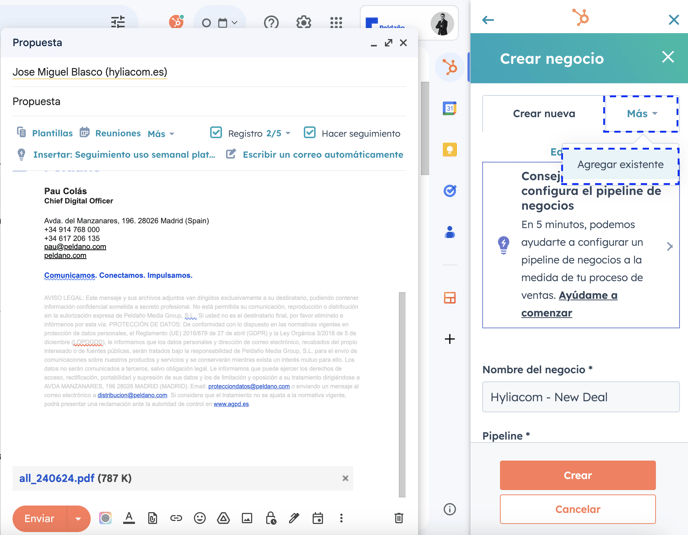
Task: Open Google apps grid icon
Action: click(x=336, y=22)
